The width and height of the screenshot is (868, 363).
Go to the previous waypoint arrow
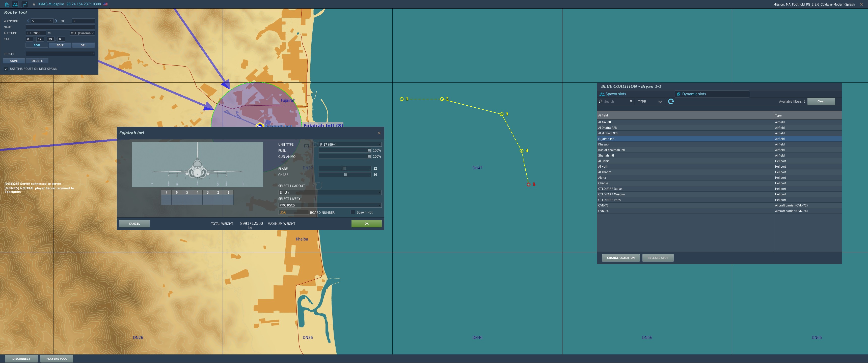point(28,21)
